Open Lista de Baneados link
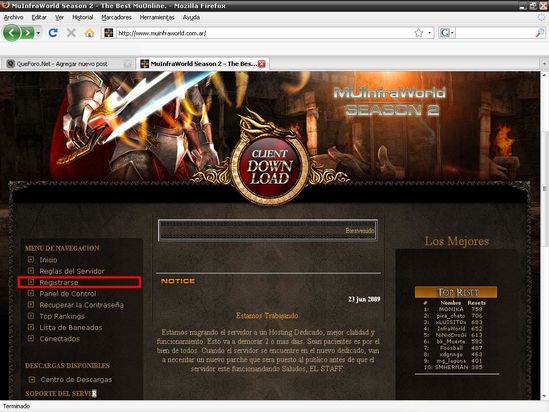 tap(71, 327)
